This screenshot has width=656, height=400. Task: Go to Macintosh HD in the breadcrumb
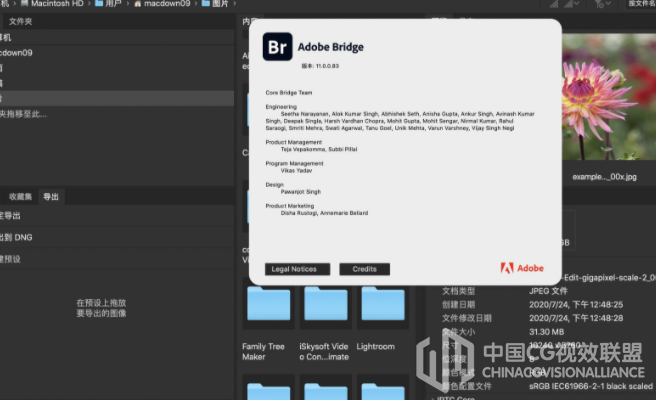[x=57, y=3]
